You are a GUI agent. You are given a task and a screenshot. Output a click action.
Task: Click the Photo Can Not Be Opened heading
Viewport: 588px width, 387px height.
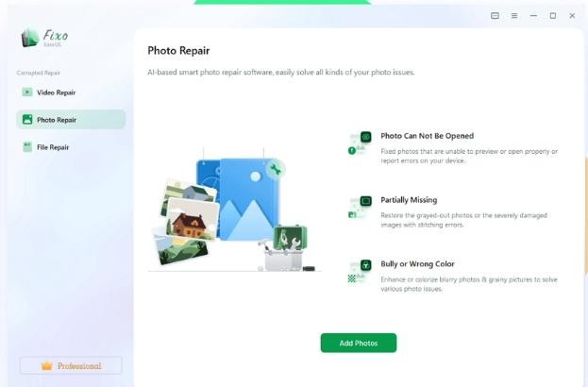428,136
